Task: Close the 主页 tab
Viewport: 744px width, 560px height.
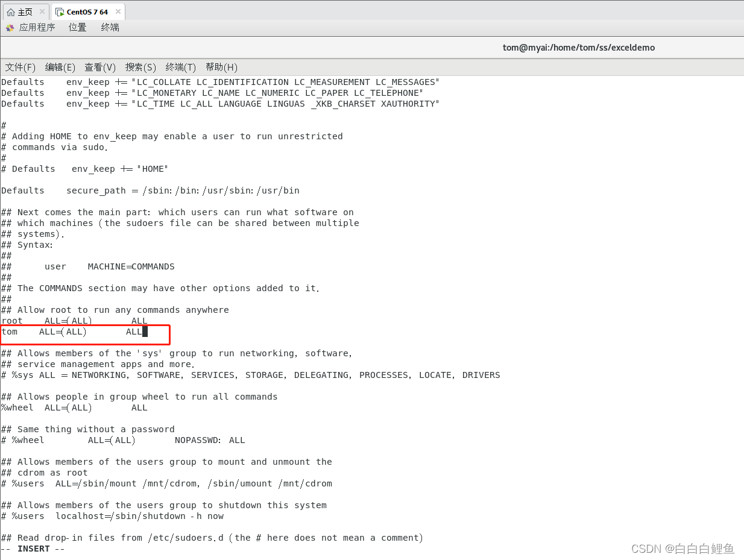Action: 41,11
